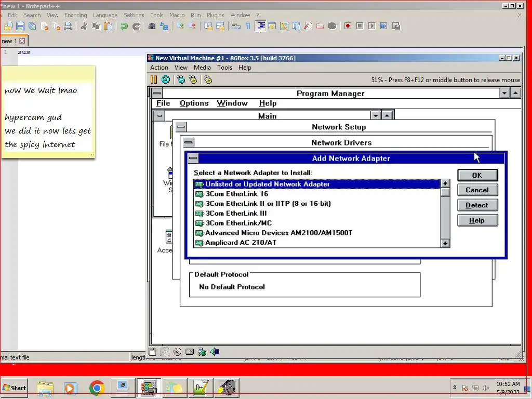Click the Paste clipboard icon in Notepad++
Screen dimensions: 532x399
pyautogui.click(x=108, y=26)
